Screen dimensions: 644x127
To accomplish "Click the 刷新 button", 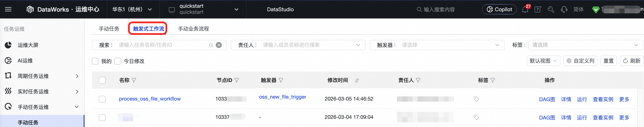I will pos(632,61).
